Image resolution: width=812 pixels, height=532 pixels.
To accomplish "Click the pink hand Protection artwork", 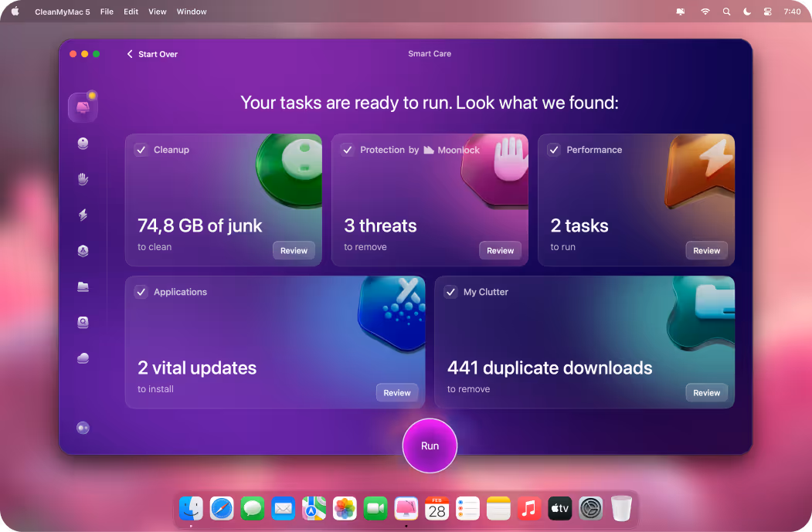I will pyautogui.click(x=495, y=170).
